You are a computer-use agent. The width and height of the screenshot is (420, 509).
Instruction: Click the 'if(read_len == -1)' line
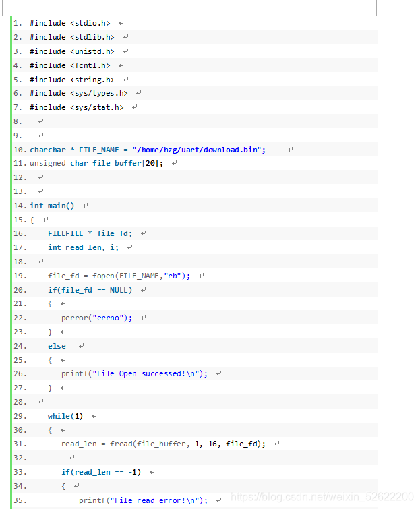coord(101,472)
